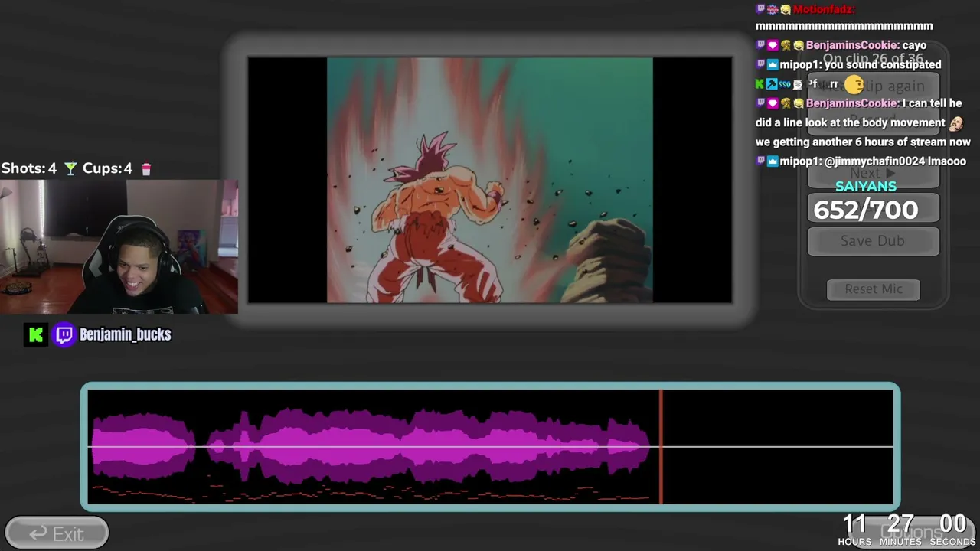
Task: Click BenjaminsCookie username on the "cayo" message
Action: pyautogui.click(x=853, y=45)
